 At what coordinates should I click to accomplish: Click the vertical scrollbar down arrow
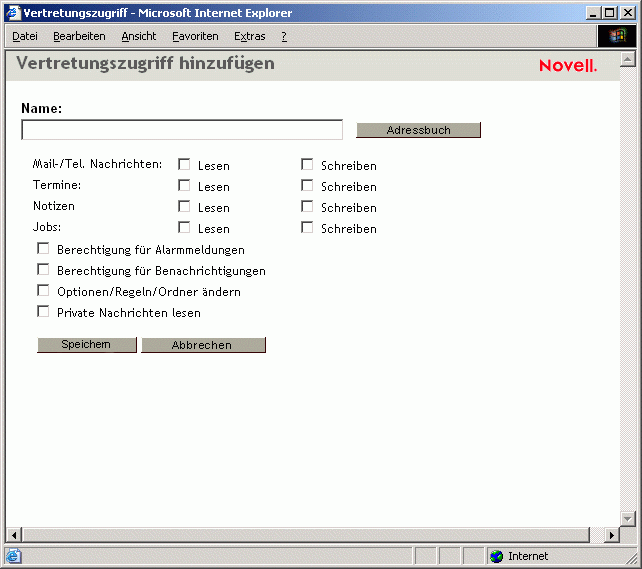click(x=628, y=519)
